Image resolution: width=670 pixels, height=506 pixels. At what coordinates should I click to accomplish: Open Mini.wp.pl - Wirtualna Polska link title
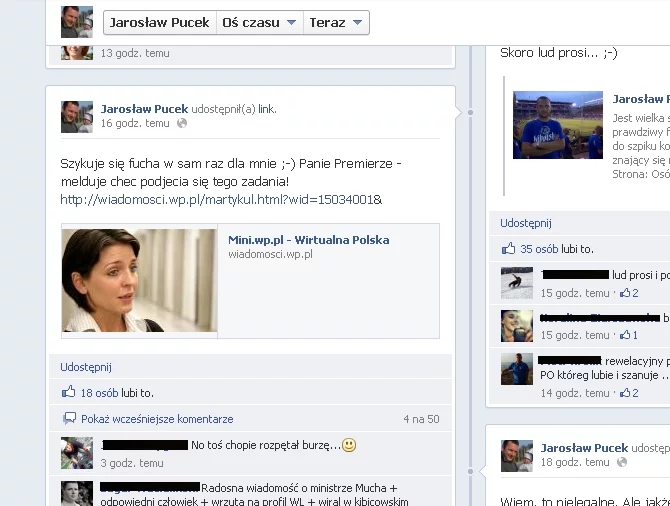tap(308, 240)
